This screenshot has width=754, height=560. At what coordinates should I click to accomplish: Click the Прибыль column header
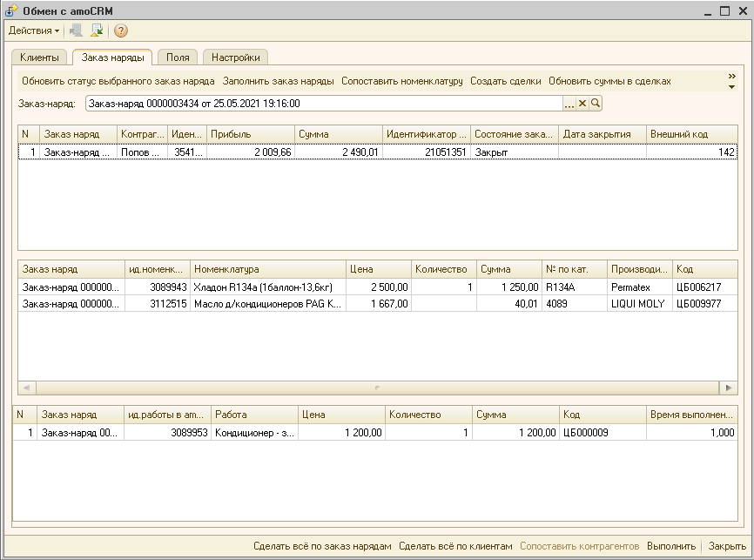[x=251, y=134]
